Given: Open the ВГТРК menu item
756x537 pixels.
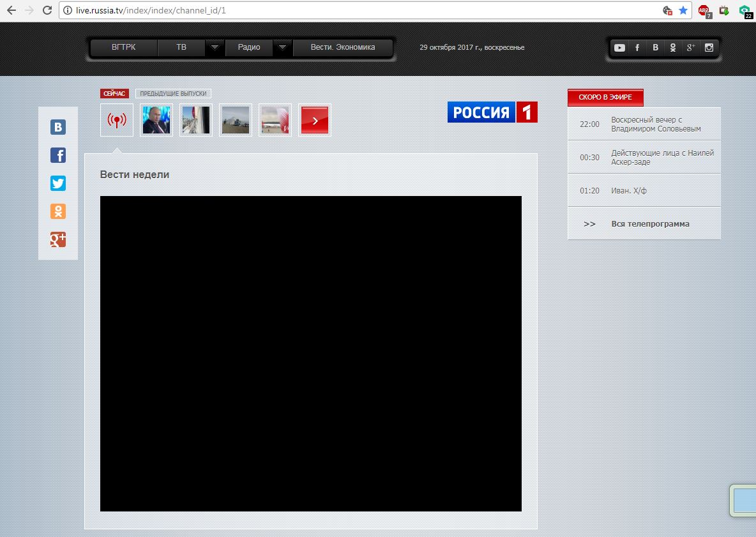Looking at the screenshot, I should click(123, 47).
